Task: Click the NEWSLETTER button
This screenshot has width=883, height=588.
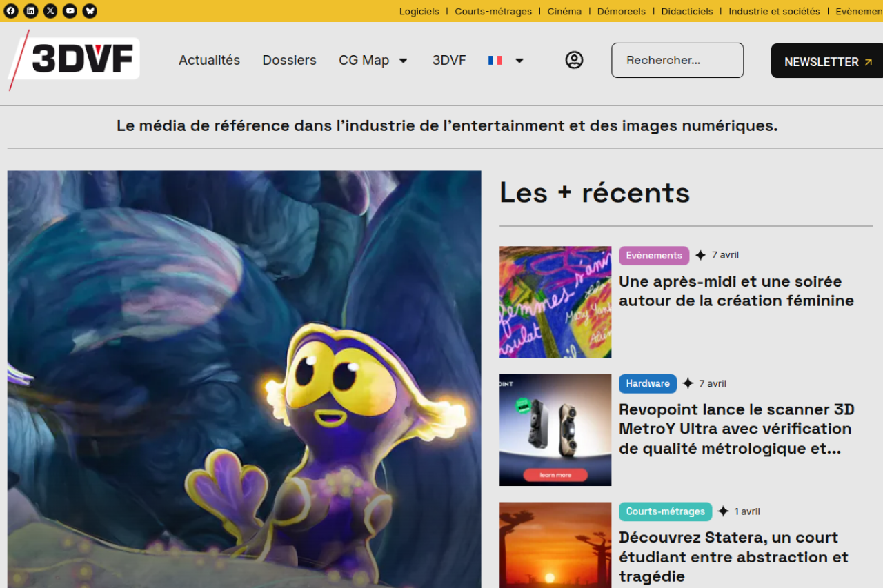Action: pyautogui.click(x=827, y=61)
